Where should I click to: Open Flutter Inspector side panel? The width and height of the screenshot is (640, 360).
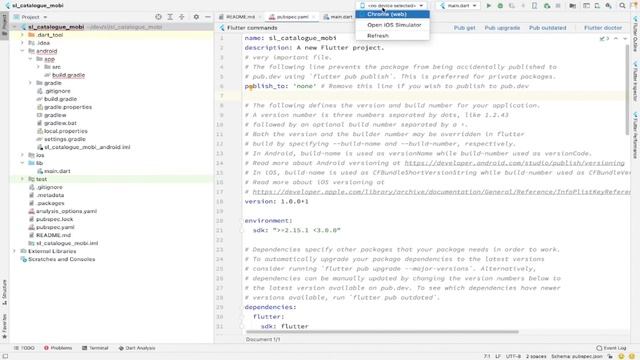click(635, 81)
